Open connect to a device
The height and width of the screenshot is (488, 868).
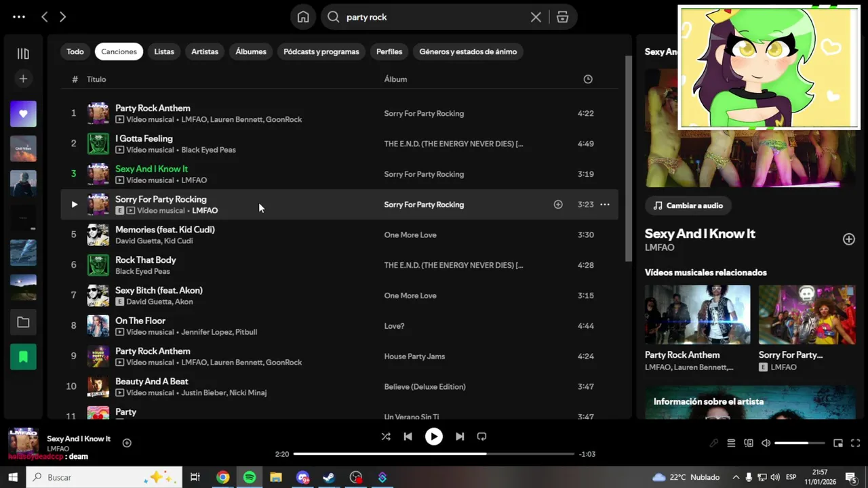749,443
